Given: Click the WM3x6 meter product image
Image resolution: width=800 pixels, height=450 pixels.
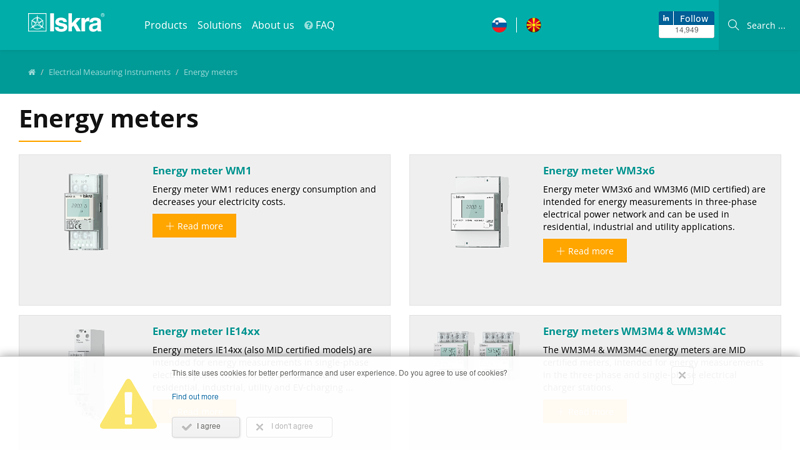Looking at the screenshot, I should tap(480, 211).
